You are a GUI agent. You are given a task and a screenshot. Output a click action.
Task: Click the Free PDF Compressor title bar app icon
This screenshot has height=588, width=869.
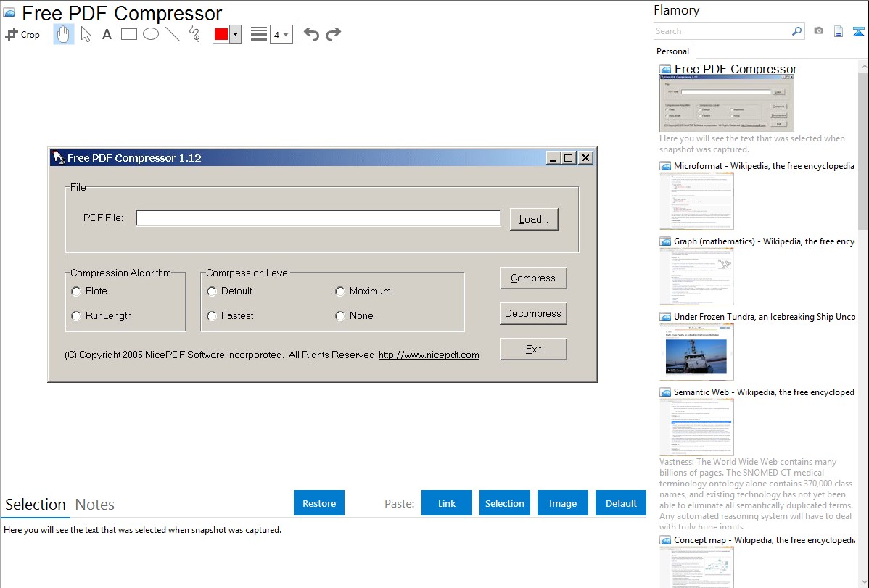[58, 158]
